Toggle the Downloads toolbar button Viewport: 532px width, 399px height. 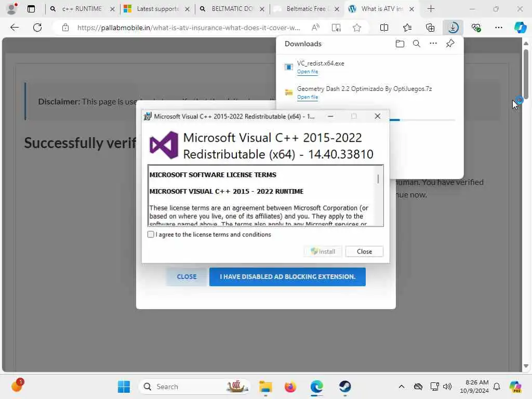click(x=453, y=28)
